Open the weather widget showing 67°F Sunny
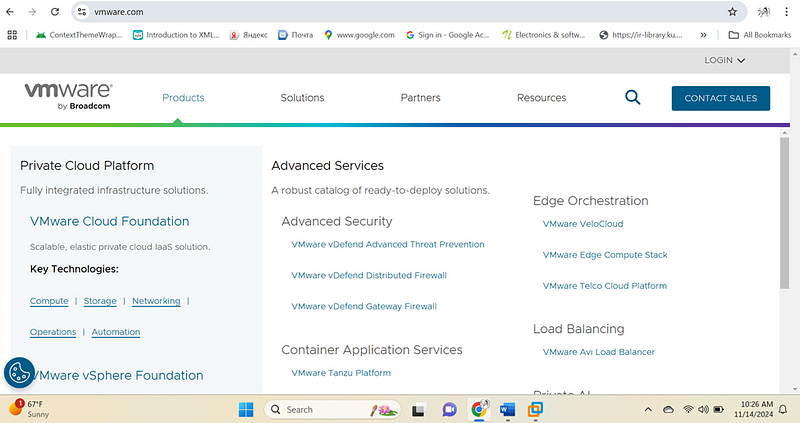Screen dimensions: 800x423 [x=29, y=409]
